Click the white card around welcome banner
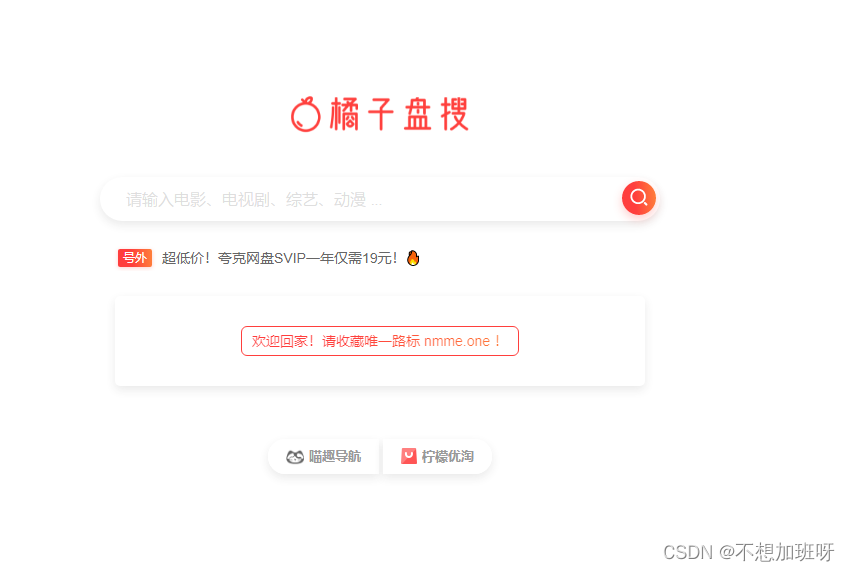The width and height of the screenshot is (850, 571). coord(379,341)
